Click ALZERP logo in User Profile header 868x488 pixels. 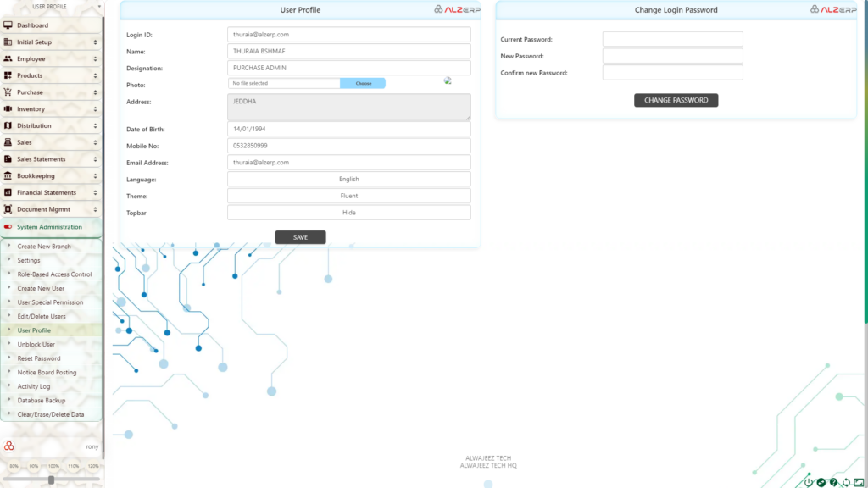pos(457,9)
